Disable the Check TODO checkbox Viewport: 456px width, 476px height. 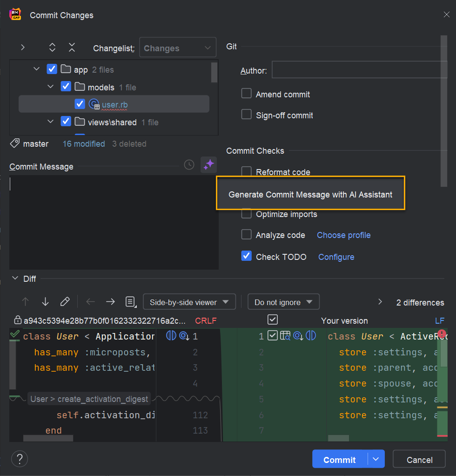tap(246, 256)
